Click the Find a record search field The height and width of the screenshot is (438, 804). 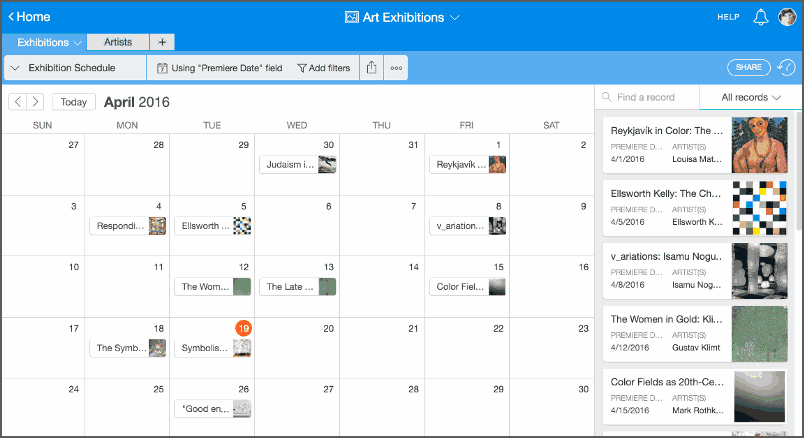point(647,97)
